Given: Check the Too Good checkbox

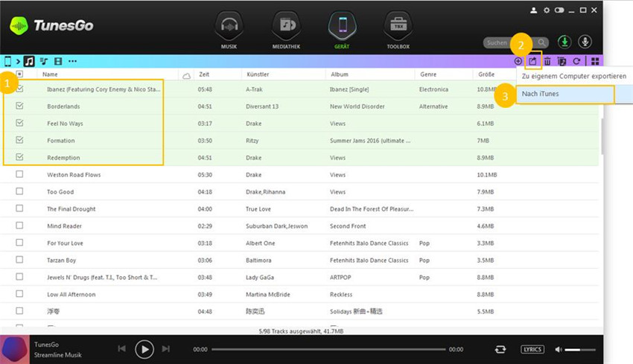Looking at the screenshot, I should point(19,191).
